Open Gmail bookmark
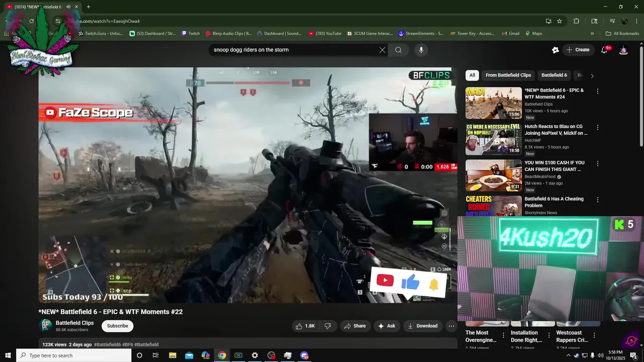This screenshot has width=644, height=362. coord(511,34)
